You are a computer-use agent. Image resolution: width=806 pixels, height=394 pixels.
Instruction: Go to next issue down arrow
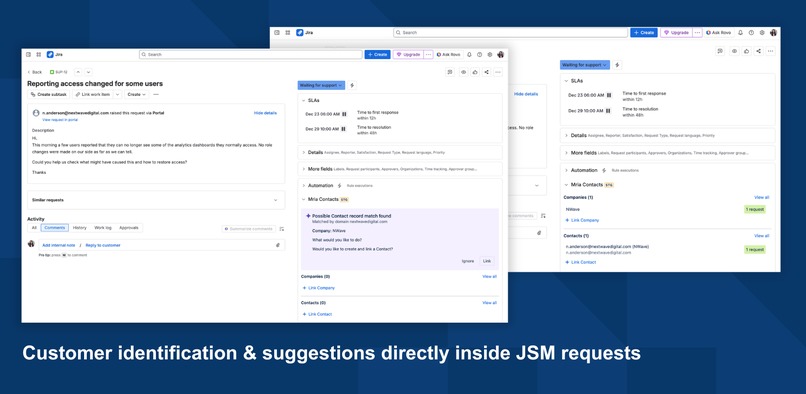(88, 72)
